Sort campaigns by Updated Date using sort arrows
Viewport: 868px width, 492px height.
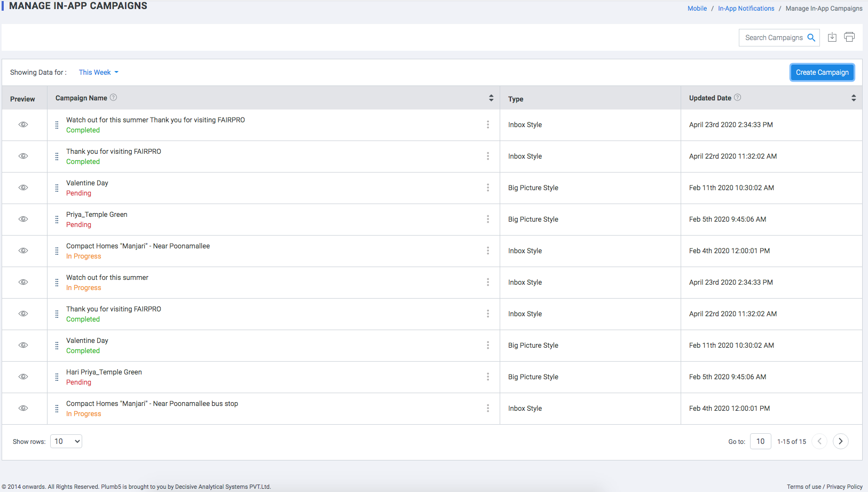coord(854,98)
